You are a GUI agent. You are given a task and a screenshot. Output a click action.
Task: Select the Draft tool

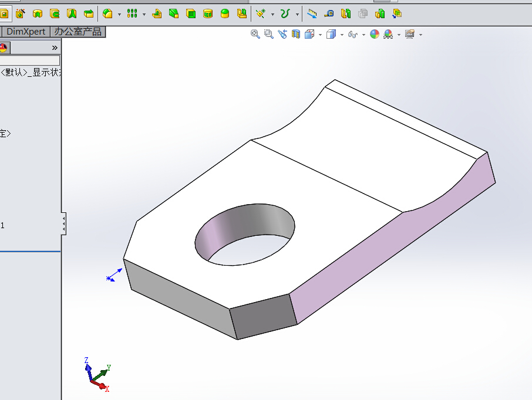click(174, 13)
